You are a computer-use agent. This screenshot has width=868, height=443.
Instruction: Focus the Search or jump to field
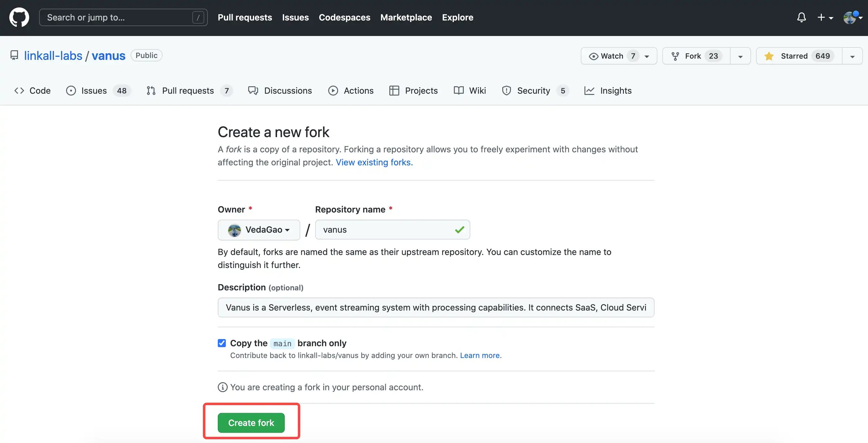[123, 17]
